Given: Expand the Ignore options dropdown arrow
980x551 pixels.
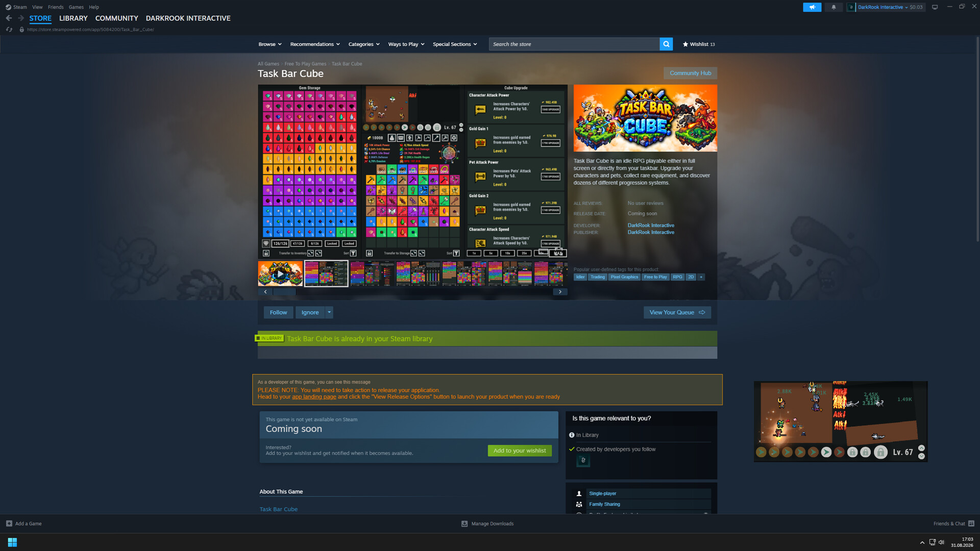Looking at the screenshot, I should click(329, 313).
